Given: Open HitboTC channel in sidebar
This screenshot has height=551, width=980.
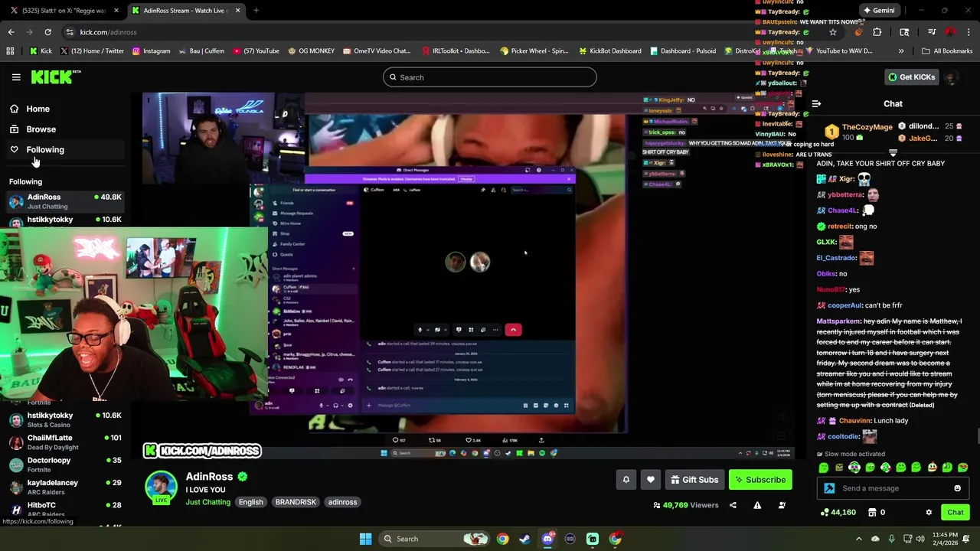Looking at the screenshot, I should click(x=65, y=509).
